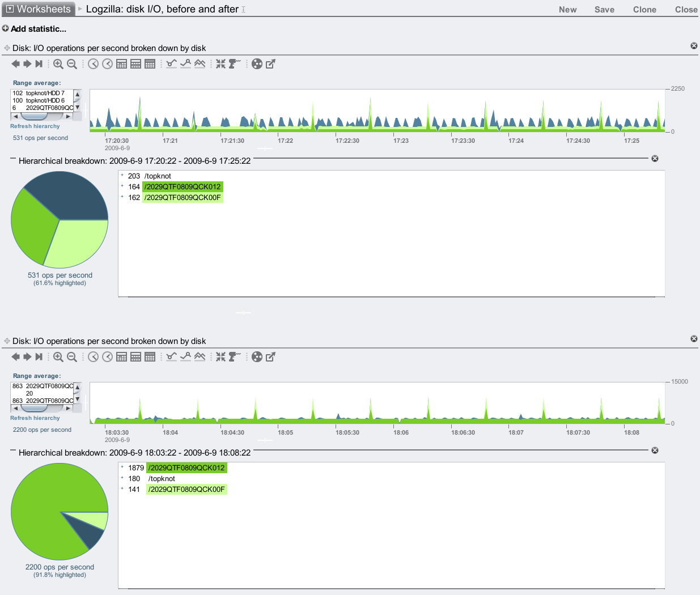Zoom out on the 18:03 disk graph
This screenshot has width=700, height=595.
pos(72,357)
